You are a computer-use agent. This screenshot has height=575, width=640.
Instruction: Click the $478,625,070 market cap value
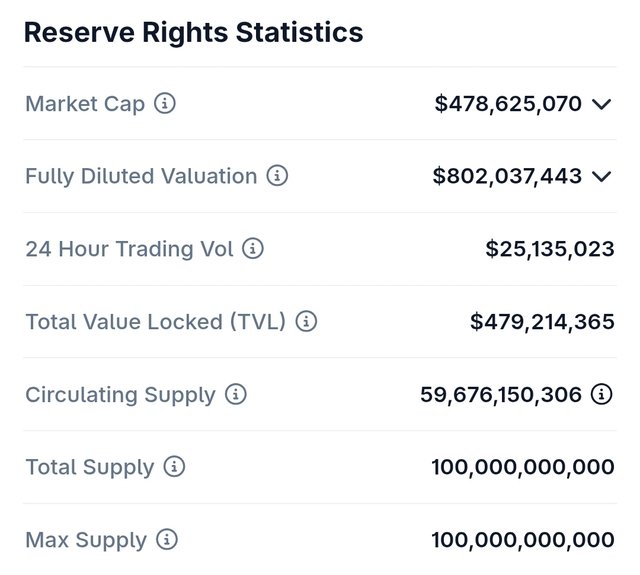[508, 103]
